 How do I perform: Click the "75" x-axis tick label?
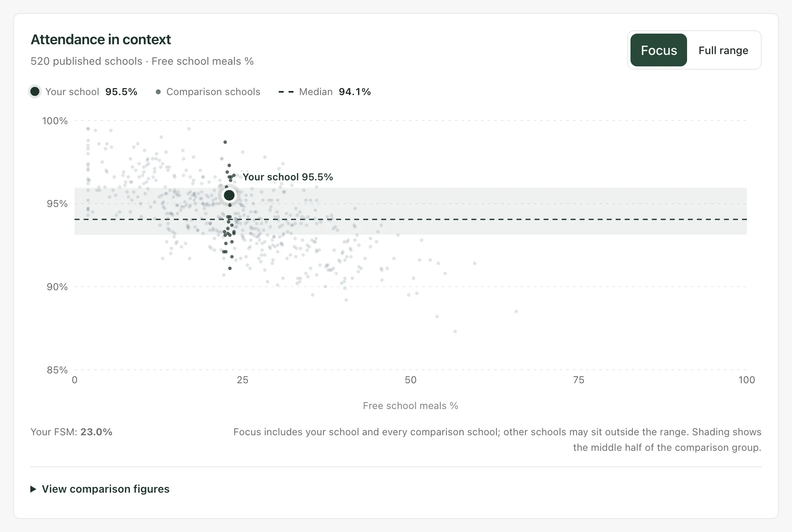[x=578, y=380]
